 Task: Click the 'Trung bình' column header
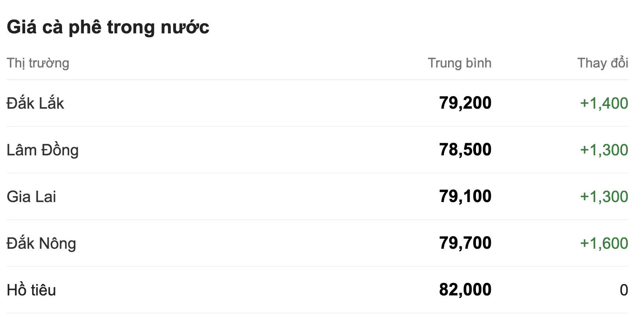coord(459,63)
